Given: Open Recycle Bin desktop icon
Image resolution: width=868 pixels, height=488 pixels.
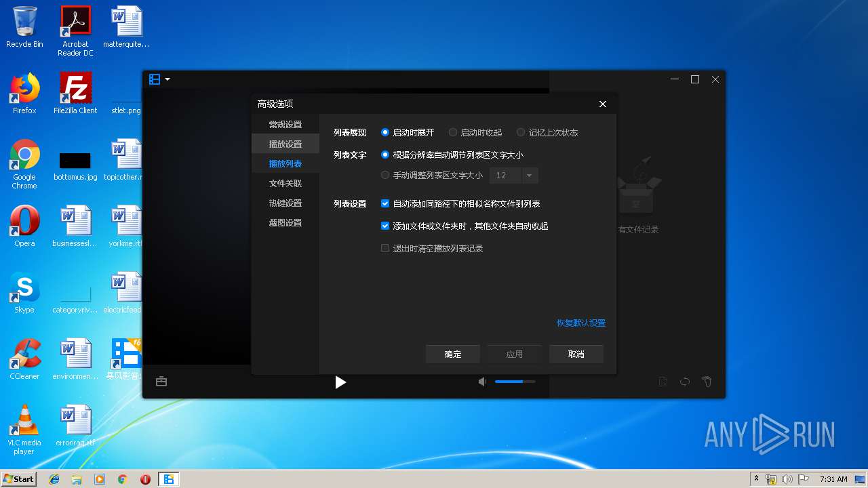Looking at the screenshot, I should pos(24,27).
